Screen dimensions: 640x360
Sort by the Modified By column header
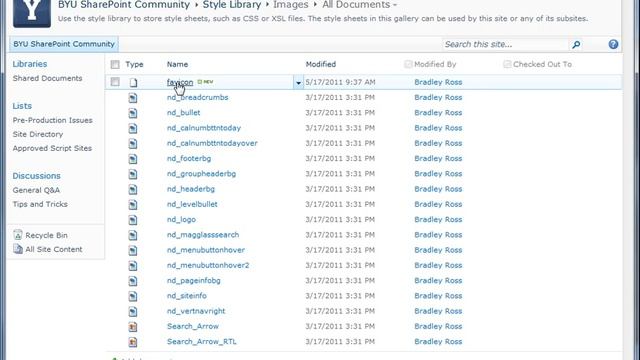coord(435,64)
